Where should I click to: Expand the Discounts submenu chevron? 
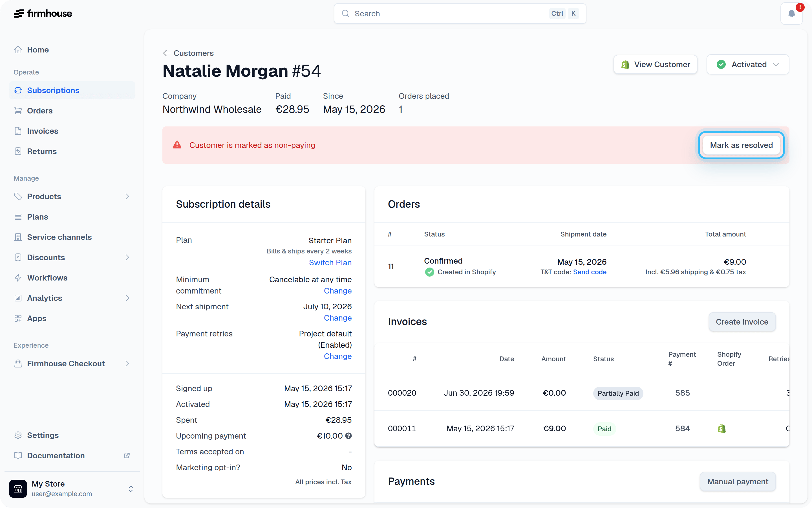pos(127,257)
